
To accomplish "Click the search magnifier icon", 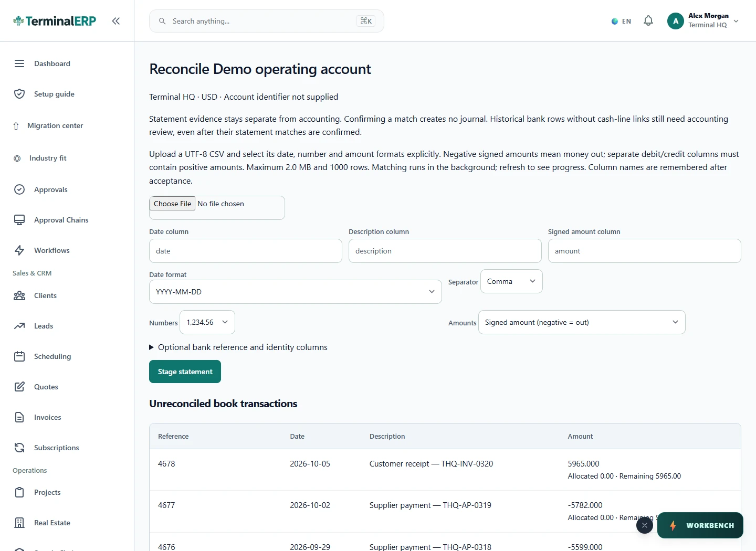I will point(162,21).
